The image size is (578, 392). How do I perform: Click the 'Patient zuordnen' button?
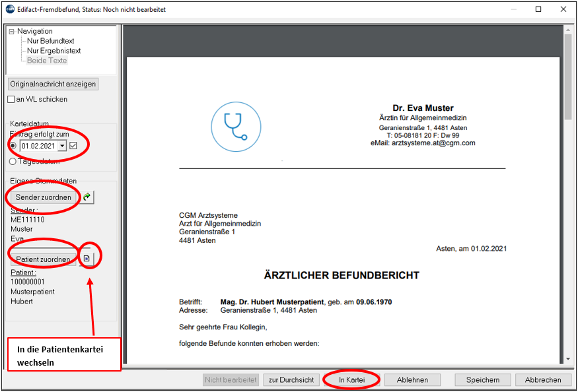tap(44, 259)
